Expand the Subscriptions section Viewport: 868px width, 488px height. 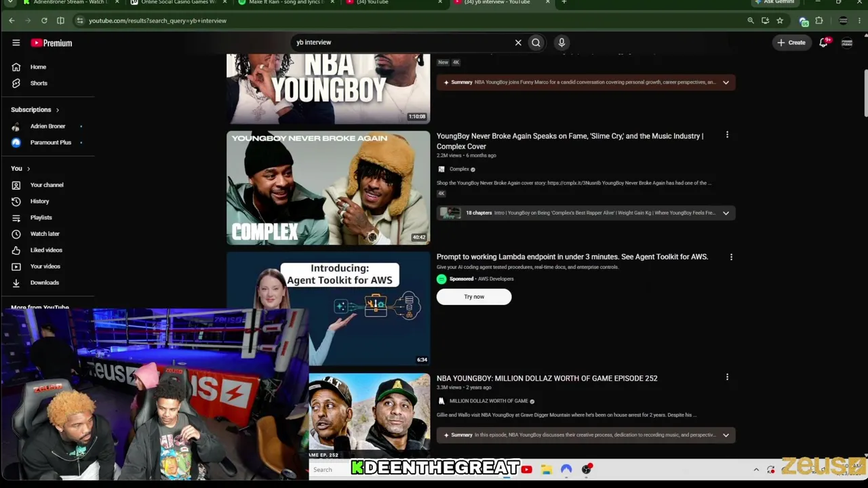pyautogui.click(x=35, y=110)
